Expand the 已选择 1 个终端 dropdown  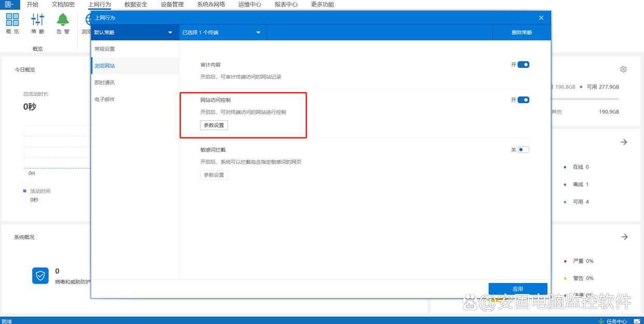coord(222,33)
